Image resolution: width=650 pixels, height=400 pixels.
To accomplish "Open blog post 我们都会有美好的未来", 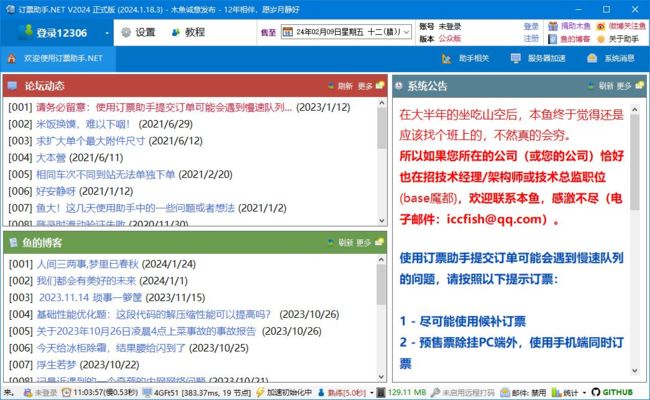I will 86,281.
